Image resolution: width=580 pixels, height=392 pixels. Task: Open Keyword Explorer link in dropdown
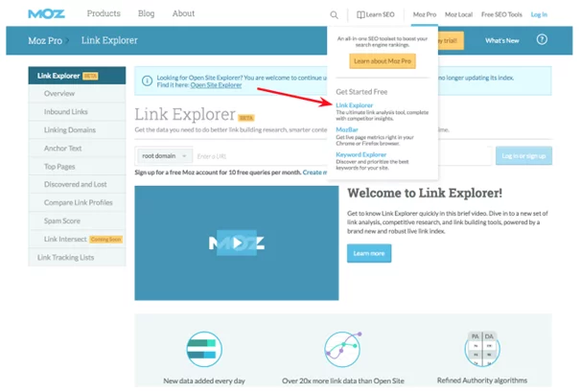(x=361, y=154)
